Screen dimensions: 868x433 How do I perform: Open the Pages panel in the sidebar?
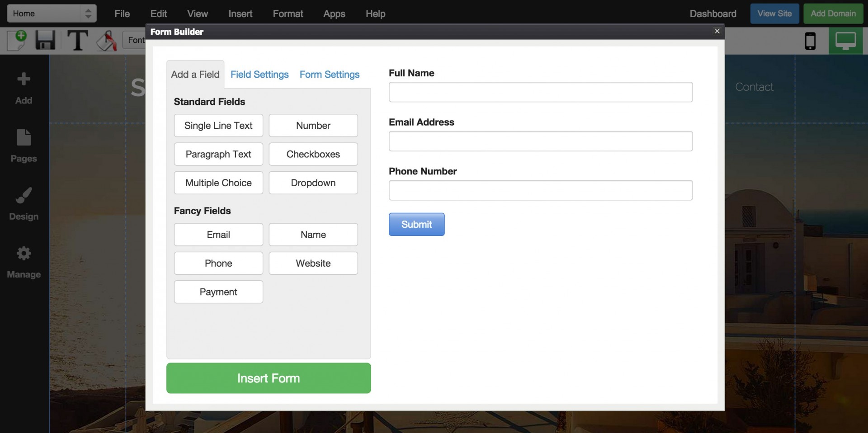click(23, 145)
